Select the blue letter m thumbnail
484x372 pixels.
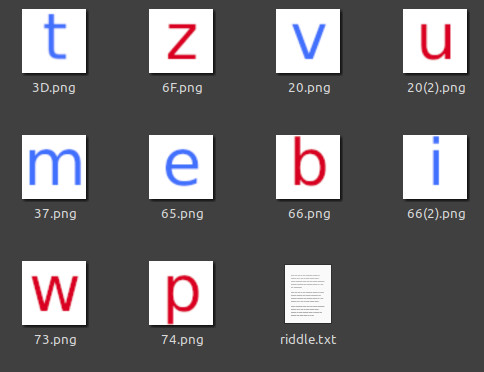(x=54, y=167)
